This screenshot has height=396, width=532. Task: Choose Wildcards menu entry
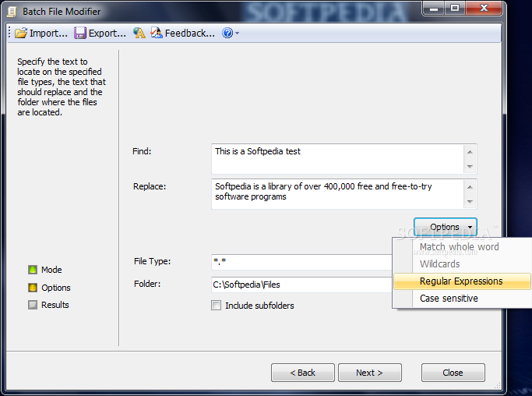pos(462,264)
